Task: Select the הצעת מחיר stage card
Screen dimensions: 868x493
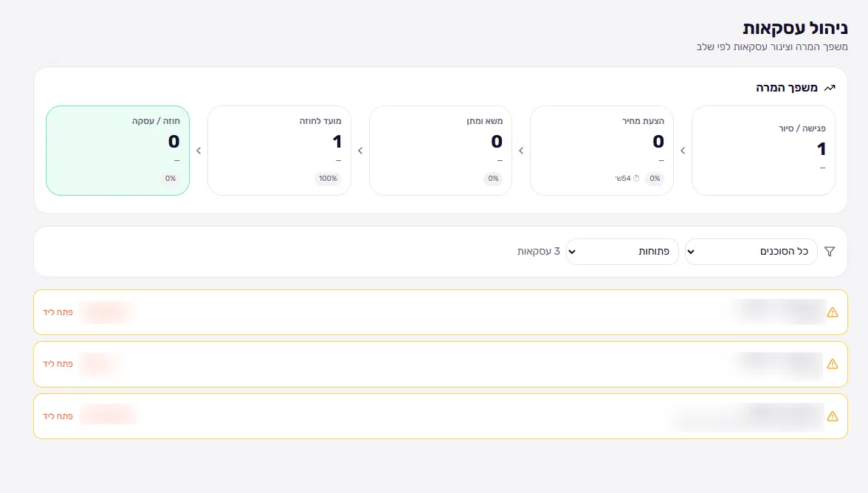Action: click(602, 151)
